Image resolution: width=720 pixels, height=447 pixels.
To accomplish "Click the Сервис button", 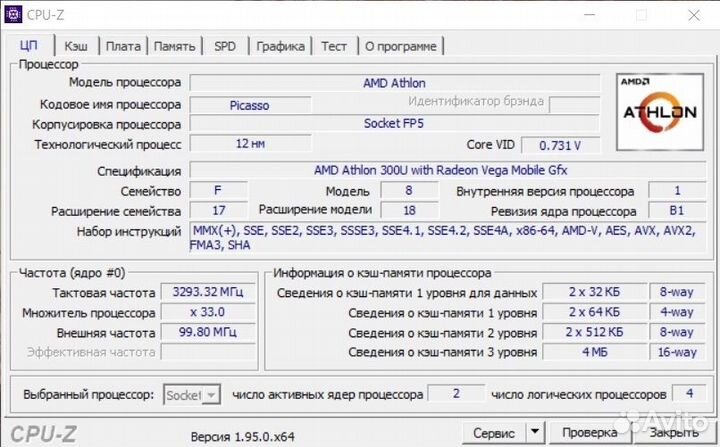I will (494, 433).
